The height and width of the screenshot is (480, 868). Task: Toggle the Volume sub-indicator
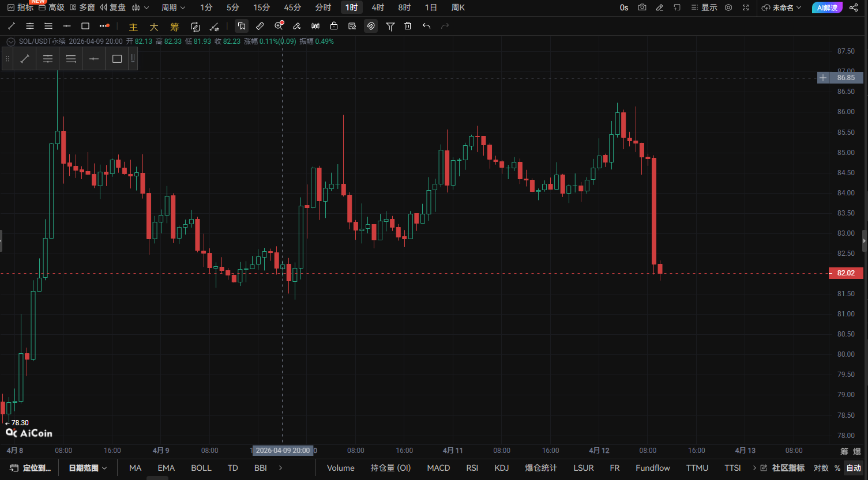[341, 468]
